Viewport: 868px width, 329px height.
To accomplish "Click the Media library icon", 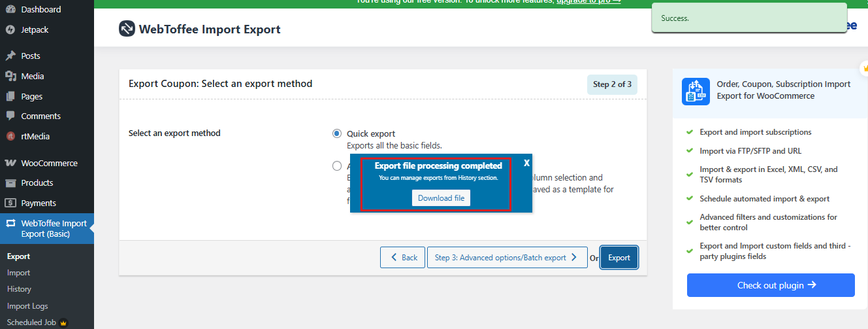I will click(10, 76).
